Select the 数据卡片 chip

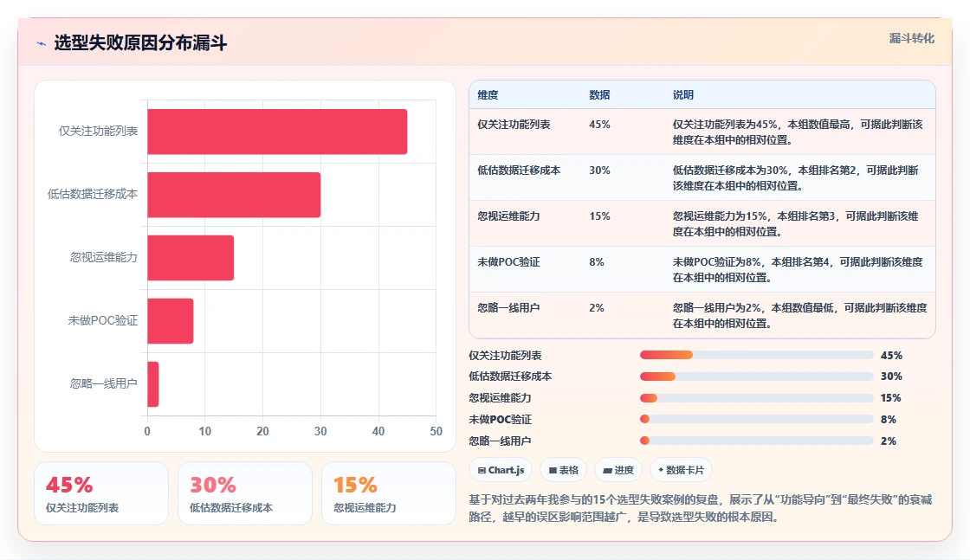coord(681,470)
